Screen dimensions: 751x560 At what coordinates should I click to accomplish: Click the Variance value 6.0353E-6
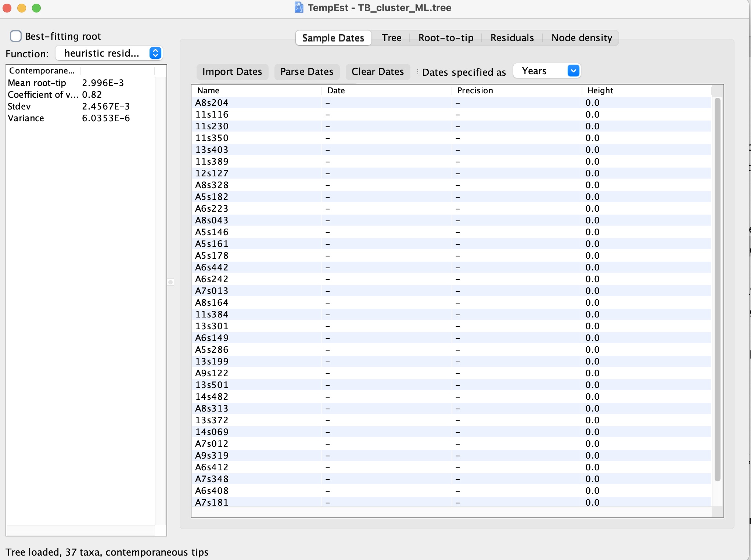[x=106, y=118]
